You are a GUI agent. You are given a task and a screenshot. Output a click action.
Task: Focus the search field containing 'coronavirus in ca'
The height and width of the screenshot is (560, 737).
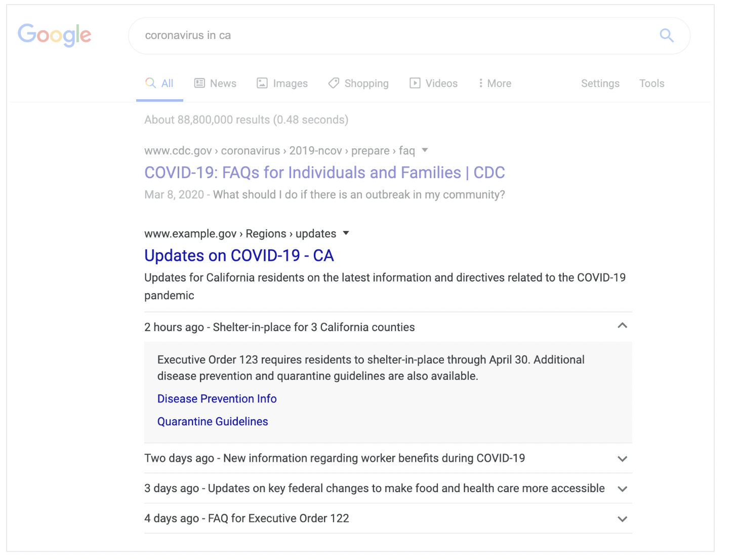(x=409, y=35)
